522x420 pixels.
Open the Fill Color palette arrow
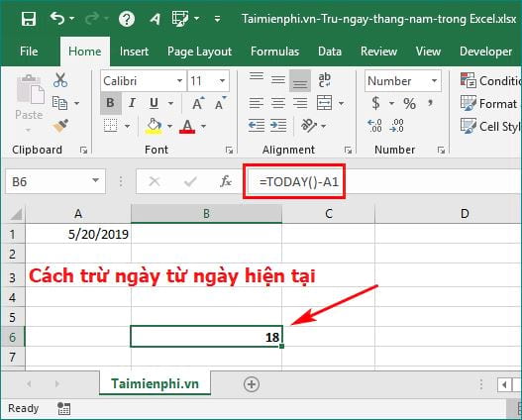pyautogui.click(x=169, y=126)
